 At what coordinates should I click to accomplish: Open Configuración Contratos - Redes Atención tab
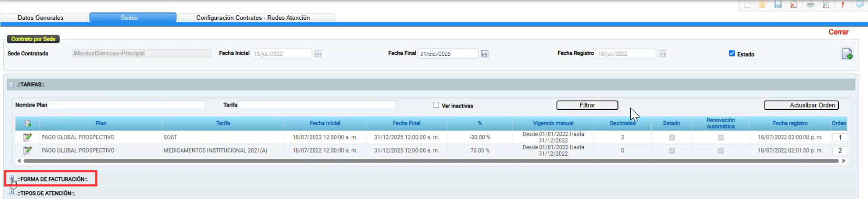[256, 18]
